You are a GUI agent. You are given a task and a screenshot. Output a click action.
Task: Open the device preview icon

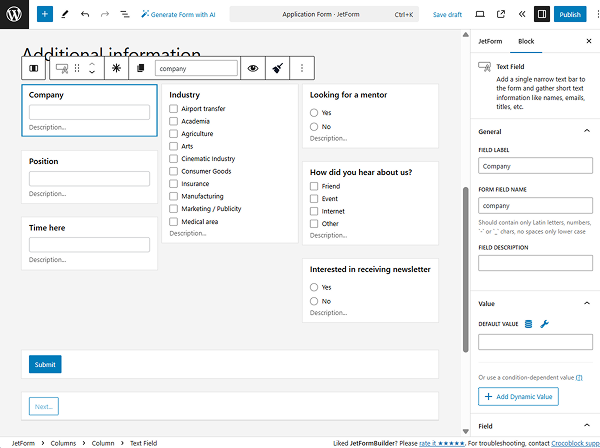[480, 14]
